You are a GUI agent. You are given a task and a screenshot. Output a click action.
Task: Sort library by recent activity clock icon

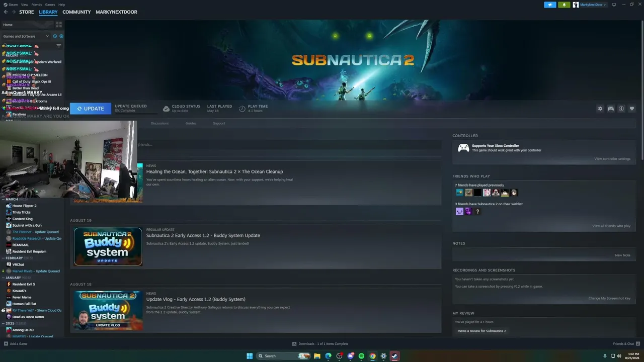point(55,36)
